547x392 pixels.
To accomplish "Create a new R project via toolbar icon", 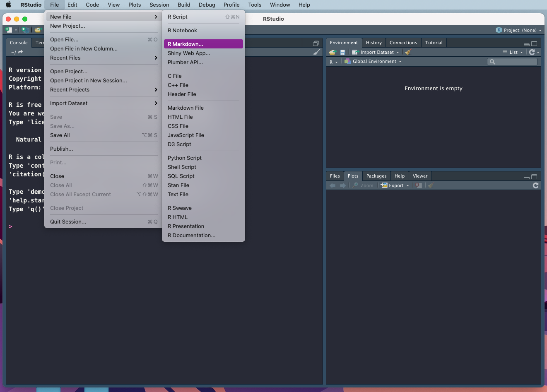I will point(25,30).
